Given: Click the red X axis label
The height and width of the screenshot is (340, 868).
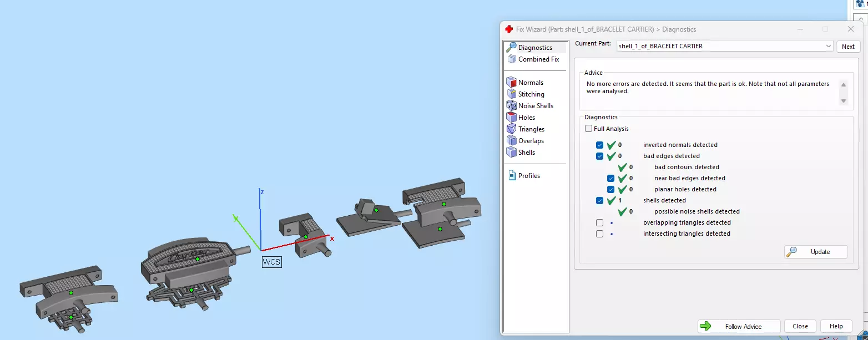Looking at the screenshot, I should (x=332, y=238).
